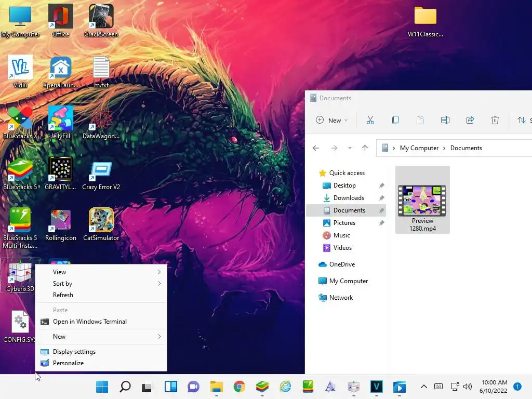Select the BlueStacks 5 desktop shortcut
The image size is (532, 399).
tap(20, 174)
